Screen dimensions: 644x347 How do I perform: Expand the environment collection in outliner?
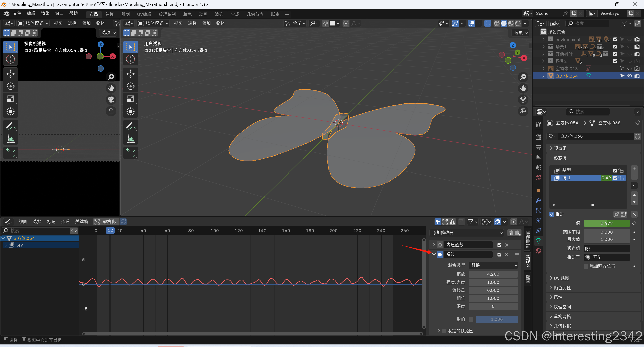point(543,39)
